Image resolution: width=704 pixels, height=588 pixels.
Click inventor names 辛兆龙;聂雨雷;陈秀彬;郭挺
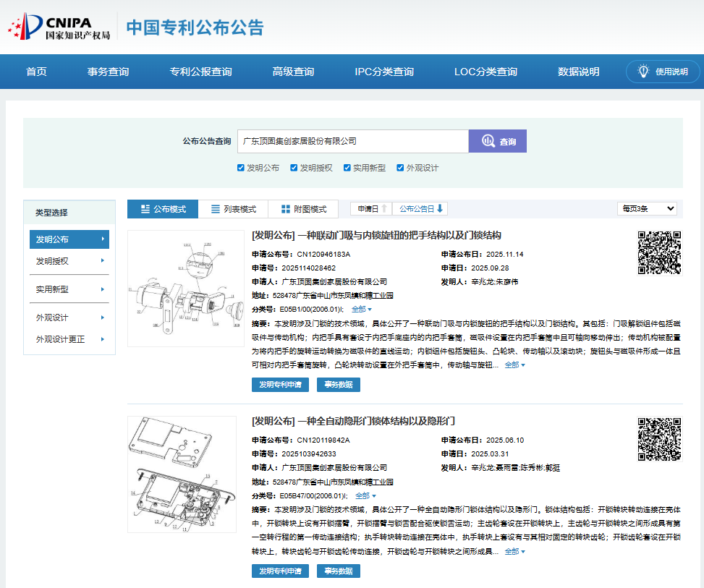[x=515, y=468]
